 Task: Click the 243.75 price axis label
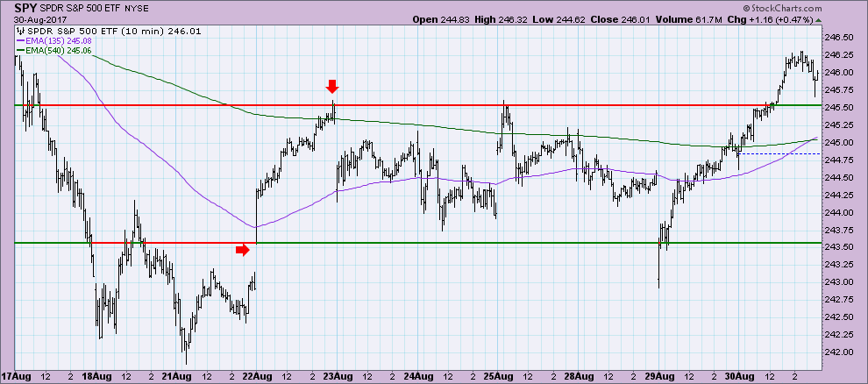pyautogui.click(x=837, y=230)
